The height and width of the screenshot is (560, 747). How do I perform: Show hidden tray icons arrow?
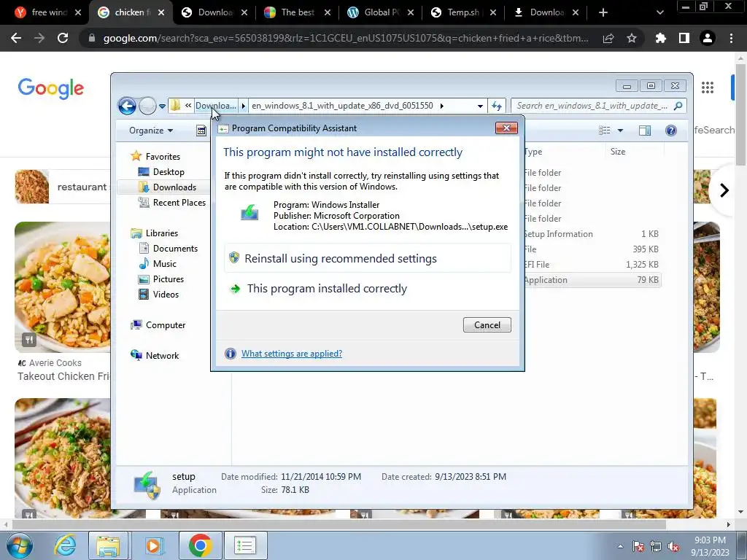tap(620, 547)
